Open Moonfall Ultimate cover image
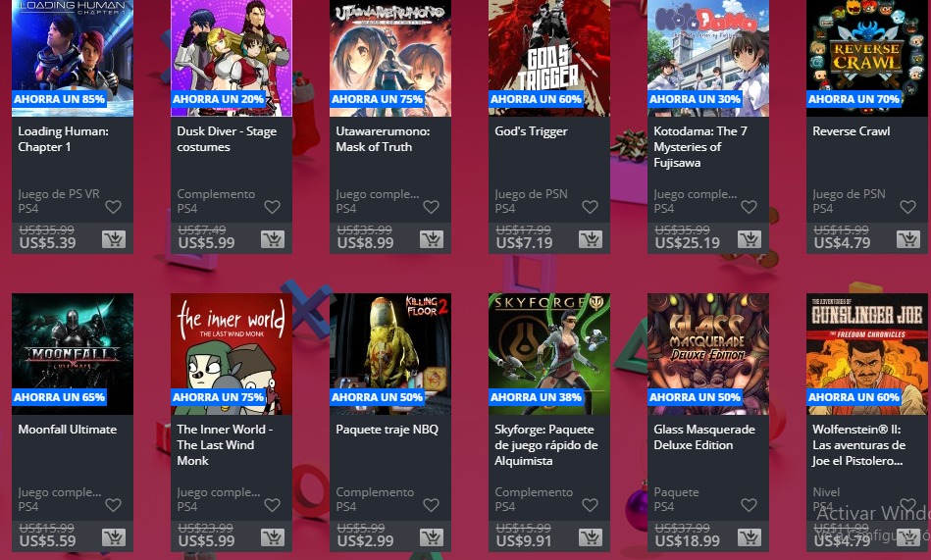Image resolution: width=931 pixels, height=560 pixels. click(x=73, y=354)
